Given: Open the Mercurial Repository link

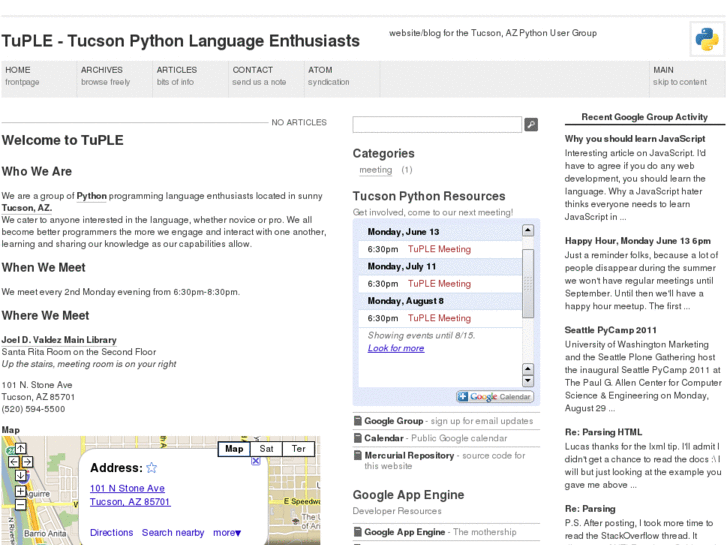Looking at the screenshot, I should [x=409, y=455].
